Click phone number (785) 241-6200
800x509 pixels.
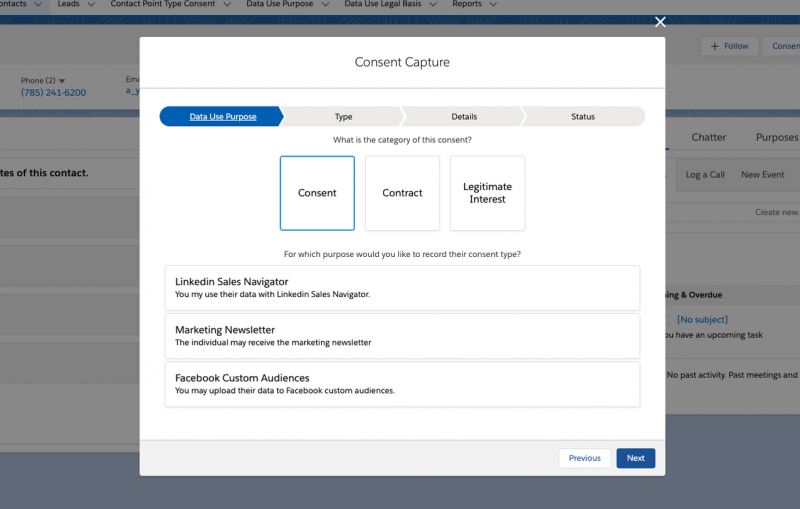(53, 92)
